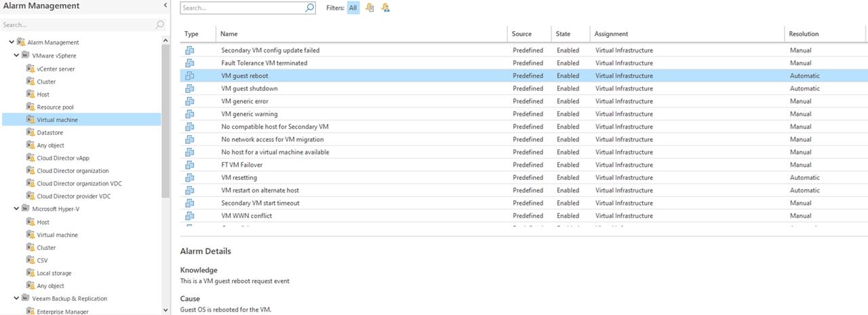
Task: Click the CSV folder icon under Hyper-V
Action: (30, 260)
